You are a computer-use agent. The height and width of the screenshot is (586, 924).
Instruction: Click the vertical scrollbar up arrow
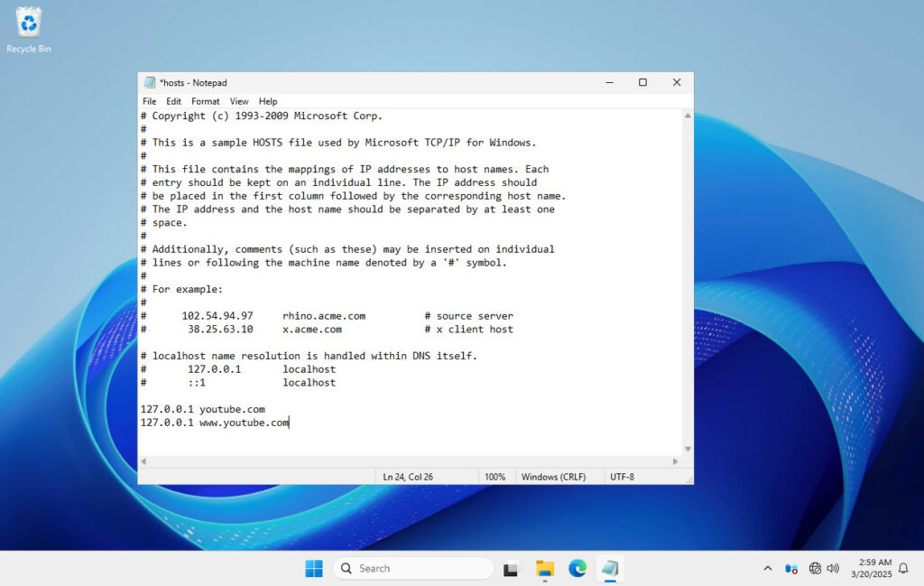pos(688,116)
